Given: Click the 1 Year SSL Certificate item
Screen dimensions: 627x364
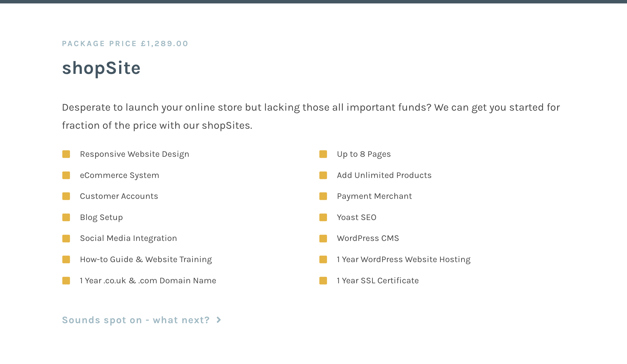Looking at the screenshot, I should click(x=377, y=281).
